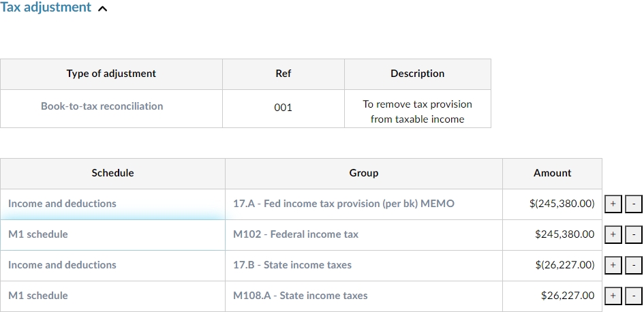Click the Tax adjustment heading

[46, 7]
